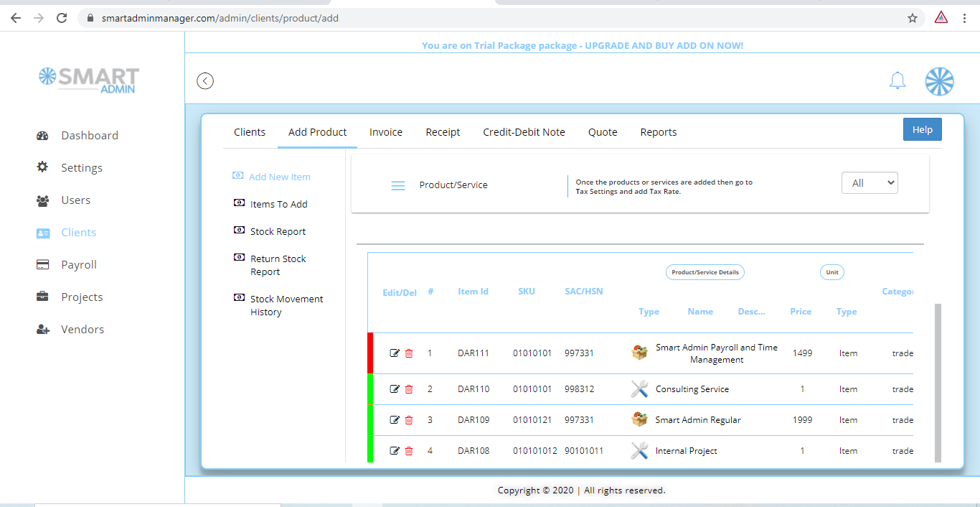The image size is (980, 507).
Task: Click the Projects sidebar icon
Action: 42,297
